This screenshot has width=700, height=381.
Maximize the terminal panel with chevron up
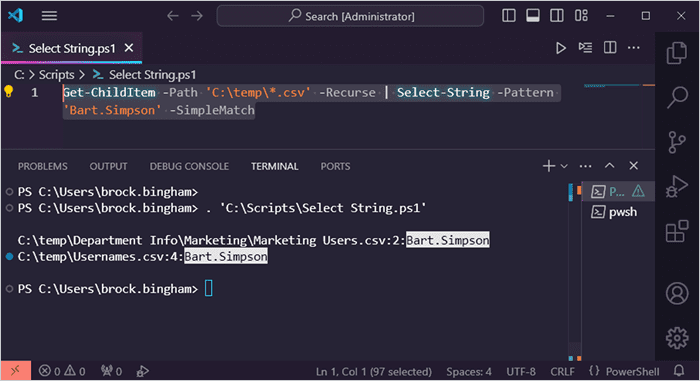(609, 166)
